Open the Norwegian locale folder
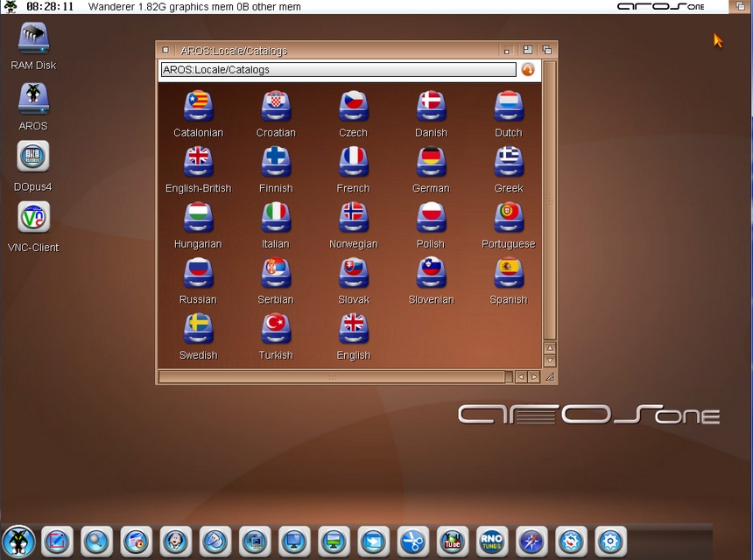The image size is (753, 560). 353,219
